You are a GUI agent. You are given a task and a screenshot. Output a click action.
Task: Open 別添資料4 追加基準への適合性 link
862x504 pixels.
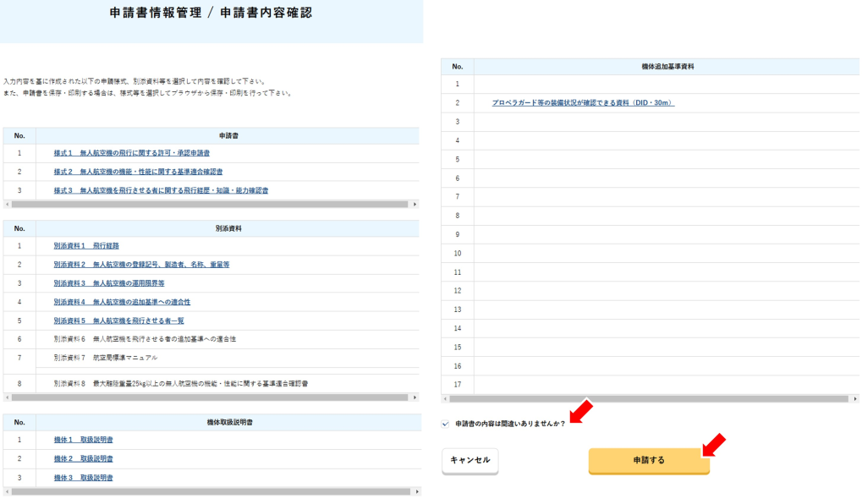pyautogui.click(x=122, y=302)
